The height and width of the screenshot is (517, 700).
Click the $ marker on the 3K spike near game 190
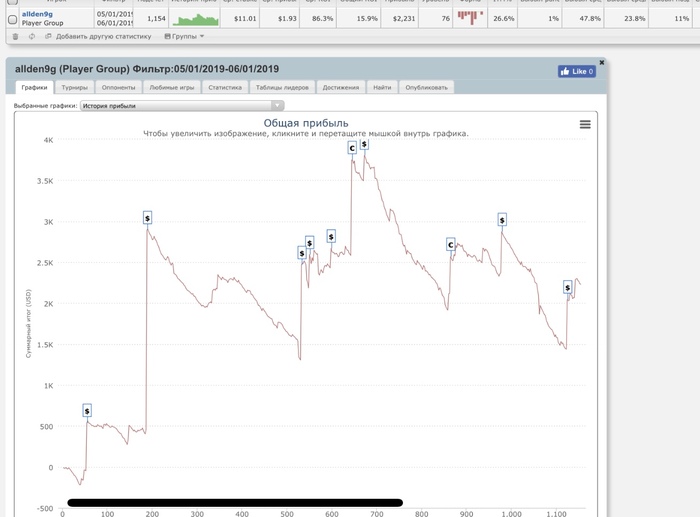pyautogui.click(x=147, y=218)
